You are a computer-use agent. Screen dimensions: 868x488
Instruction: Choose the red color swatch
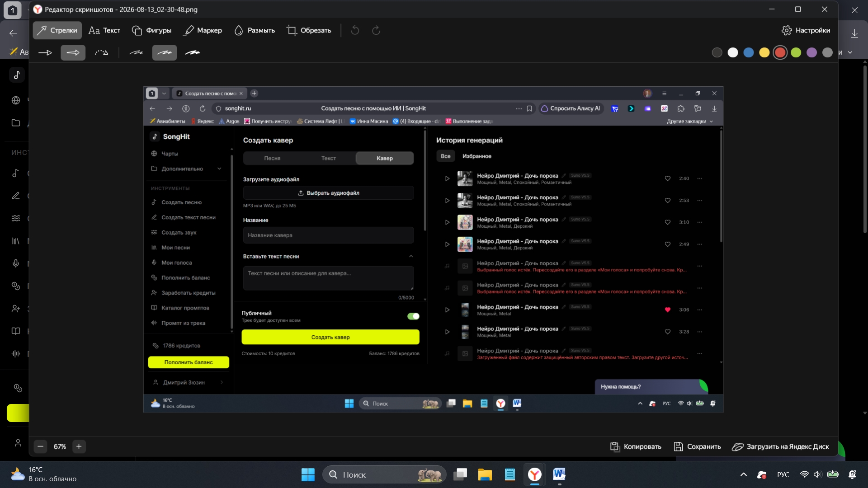click(780, 52)
